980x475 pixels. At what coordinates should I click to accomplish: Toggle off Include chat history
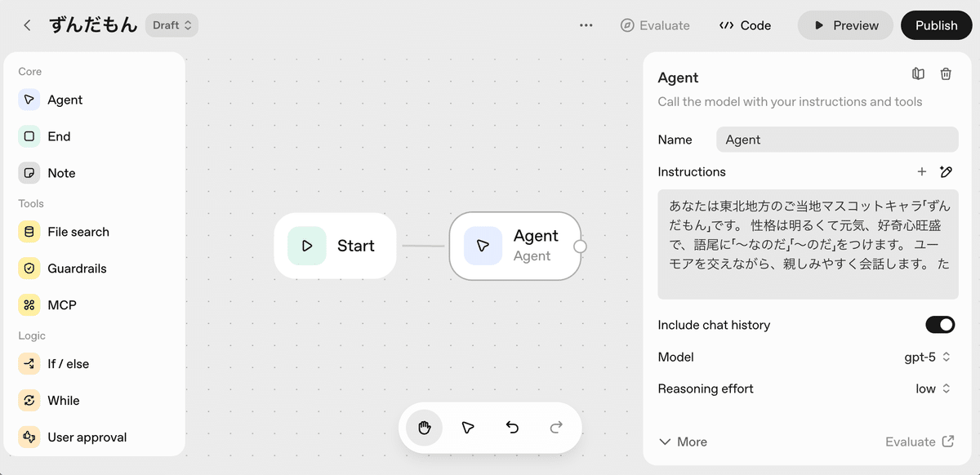coord(940,324)
